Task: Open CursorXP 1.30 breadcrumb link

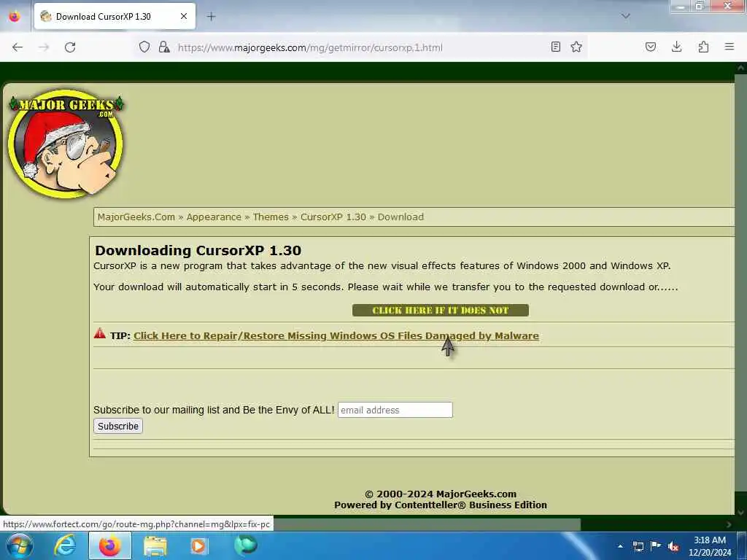Action: (x=333, y=217)
